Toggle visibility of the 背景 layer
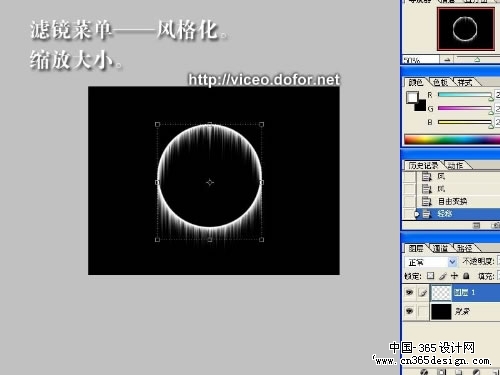The height and width of the screenshot is (375, 500). click(409, 311)
